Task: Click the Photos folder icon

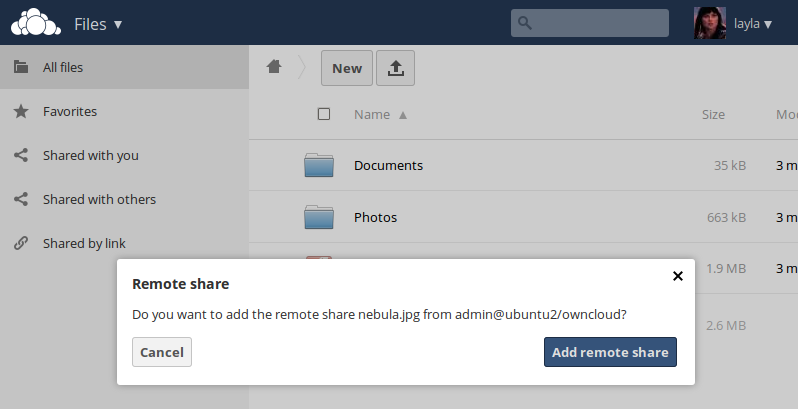Action: click(318, 217)
